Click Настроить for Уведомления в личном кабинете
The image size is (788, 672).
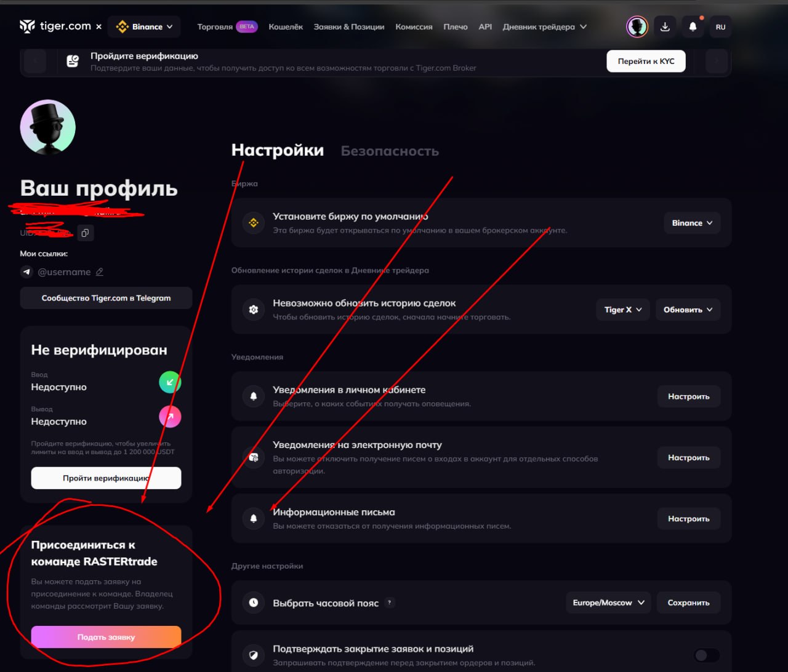pyautogui.click(x=689, y=396)
